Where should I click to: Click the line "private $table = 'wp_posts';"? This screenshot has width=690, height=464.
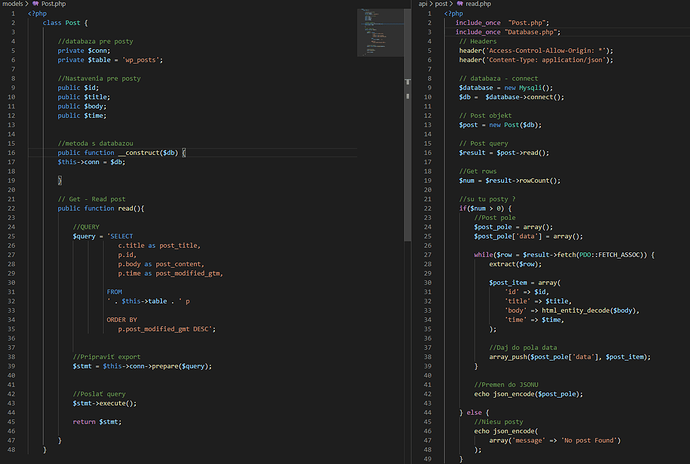click(x=110, y=60)
